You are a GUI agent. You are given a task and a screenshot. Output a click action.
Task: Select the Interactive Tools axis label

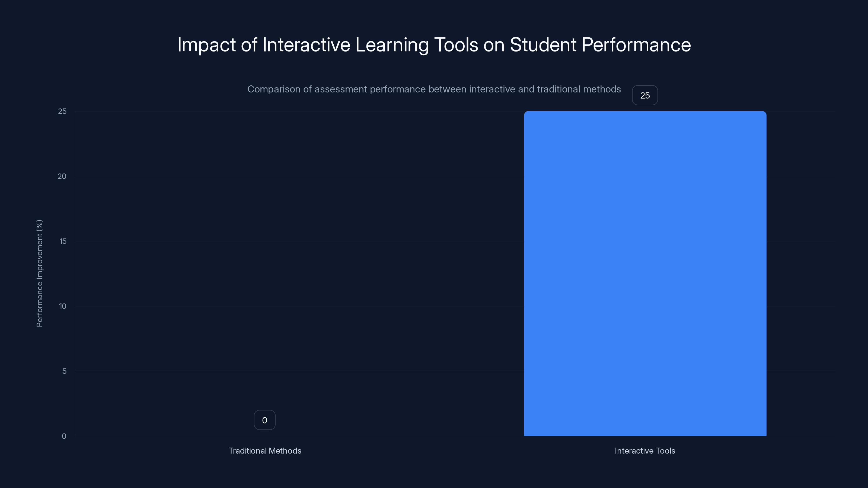[x=644, y=451]
